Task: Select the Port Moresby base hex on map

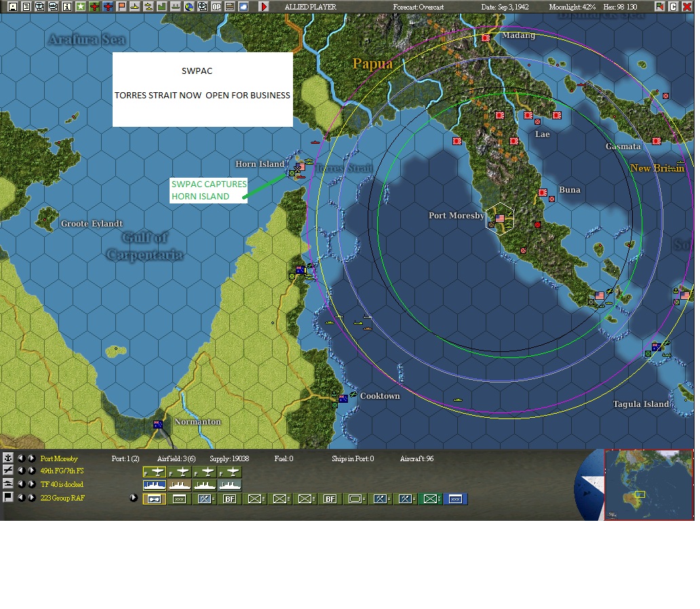Action: [x=500, y=218]
